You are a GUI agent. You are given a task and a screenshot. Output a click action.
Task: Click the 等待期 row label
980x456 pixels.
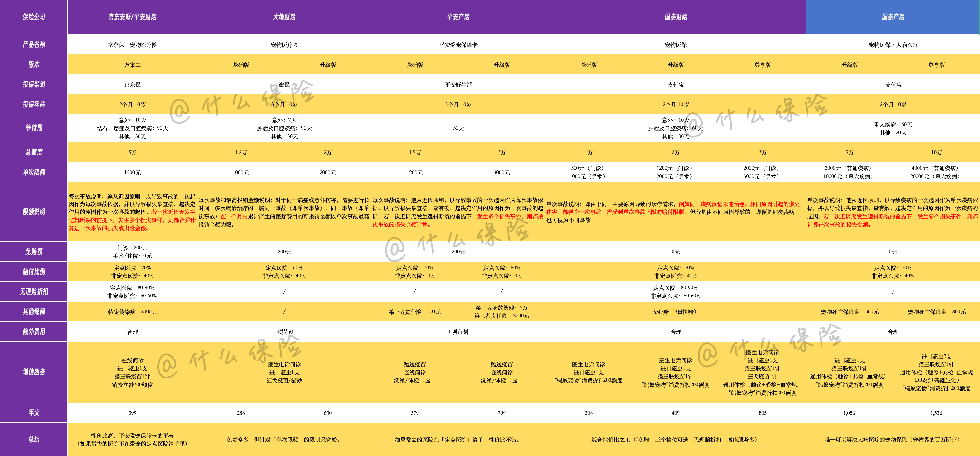34,128
